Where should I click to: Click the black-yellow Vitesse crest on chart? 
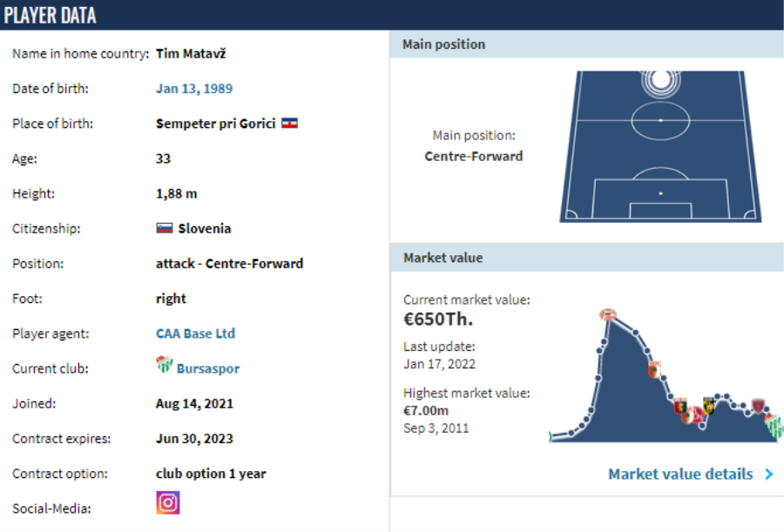coord(708,405)
